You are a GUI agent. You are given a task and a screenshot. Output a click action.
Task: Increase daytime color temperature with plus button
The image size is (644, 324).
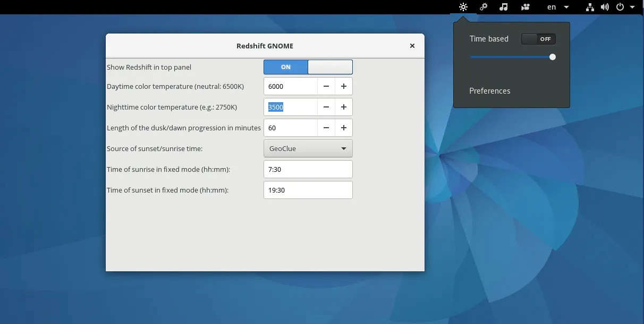coord(344,86)
